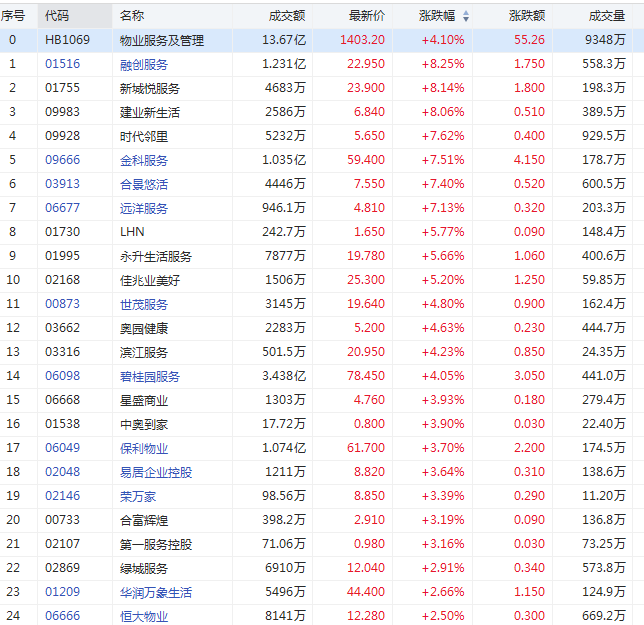Select code 09983 cell
This screenshot has height=625, width=644.
pyautogui.click(x=62, y=112)
